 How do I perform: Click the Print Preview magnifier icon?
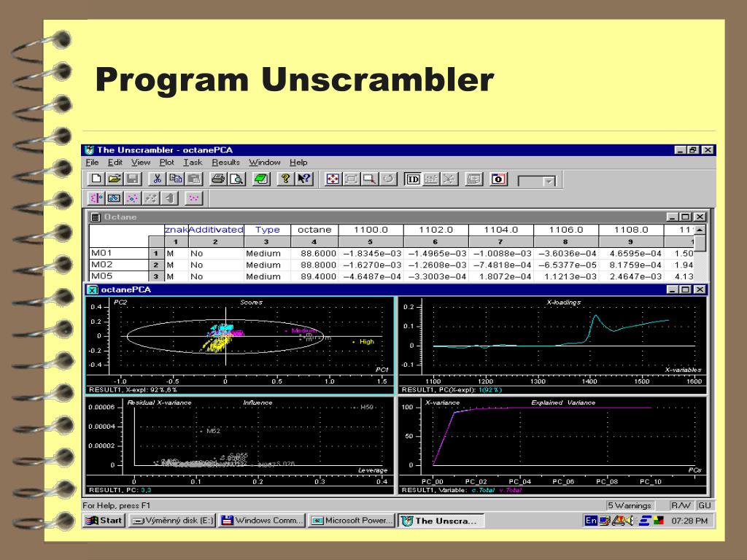pos(237,179)
